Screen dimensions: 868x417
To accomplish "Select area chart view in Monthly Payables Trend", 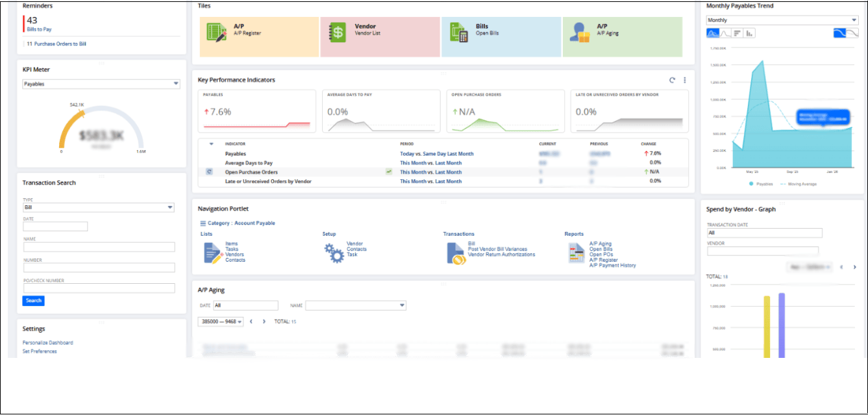I will pyautogui.click(x=712, y=33).
